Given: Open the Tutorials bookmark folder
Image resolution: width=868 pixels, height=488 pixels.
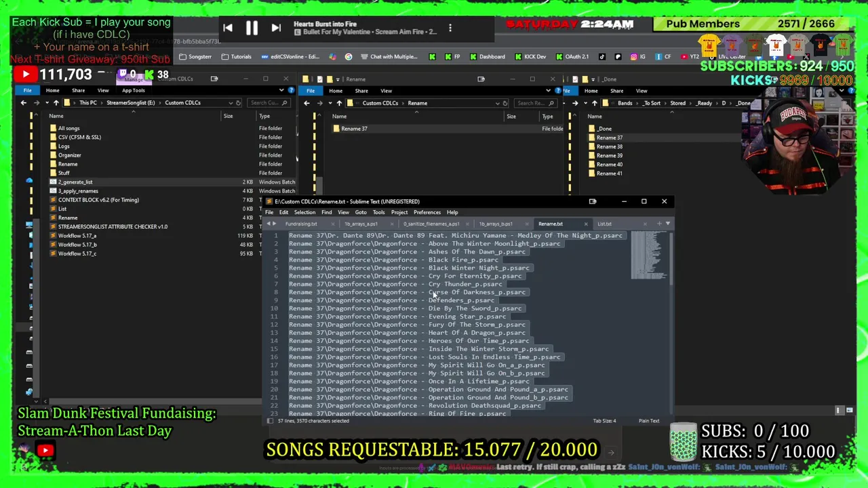Looking at the screenshot, I should (237, 57).
